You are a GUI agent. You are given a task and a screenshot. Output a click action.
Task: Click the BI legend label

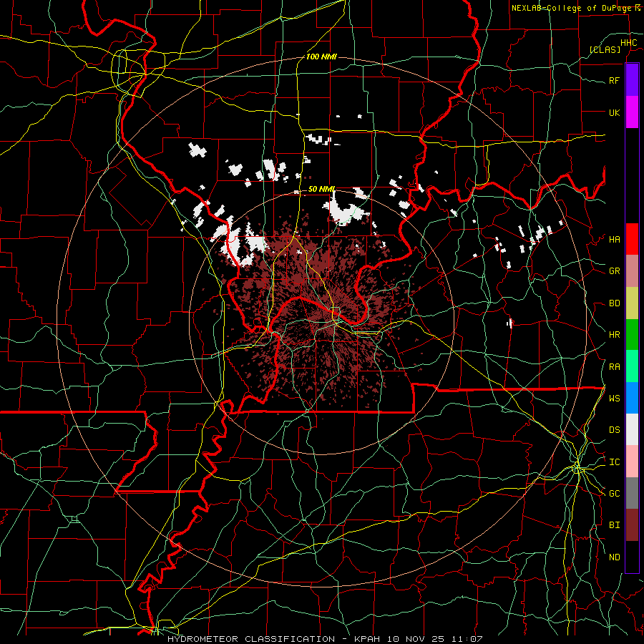[x=615, y=525]
